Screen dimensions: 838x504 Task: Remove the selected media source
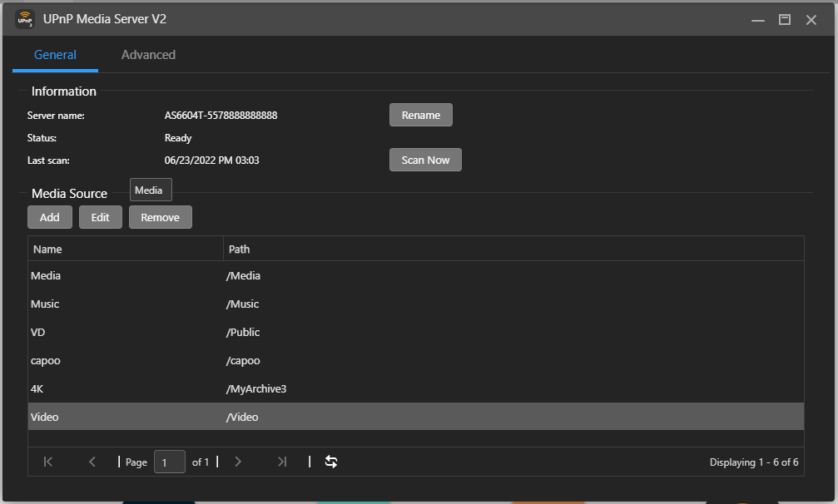(160, 217)
